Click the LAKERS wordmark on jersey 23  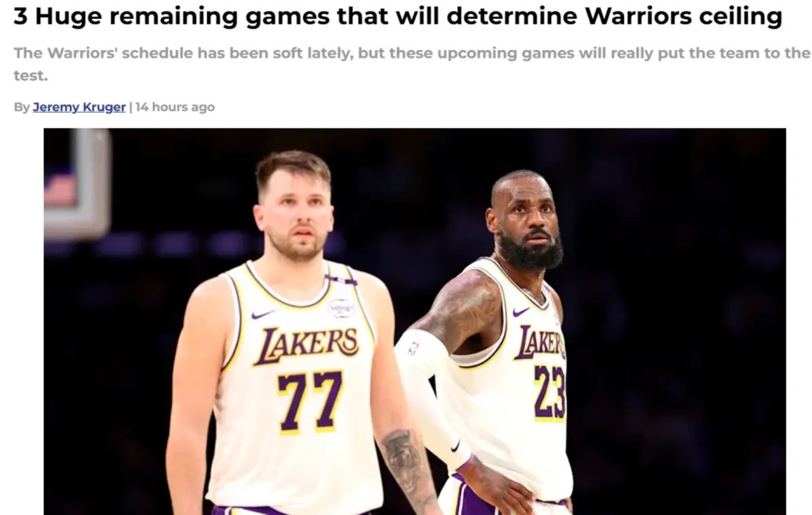click(x=540, y=342)
